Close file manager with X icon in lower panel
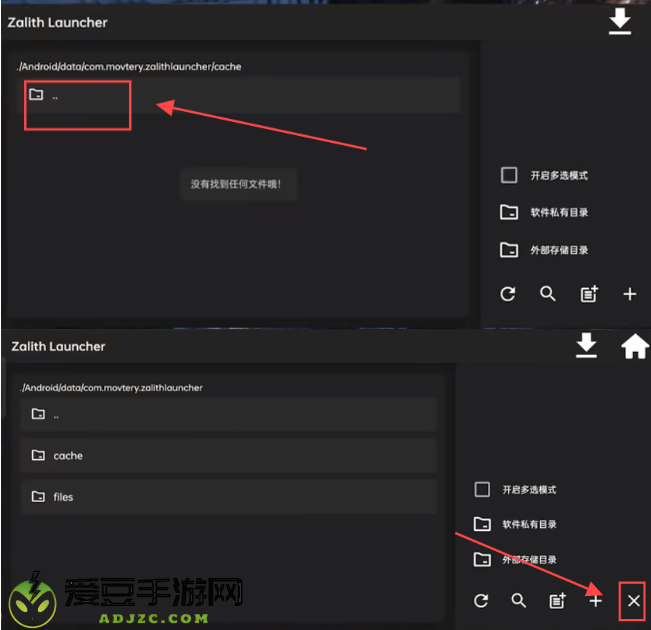 point(634,601)
